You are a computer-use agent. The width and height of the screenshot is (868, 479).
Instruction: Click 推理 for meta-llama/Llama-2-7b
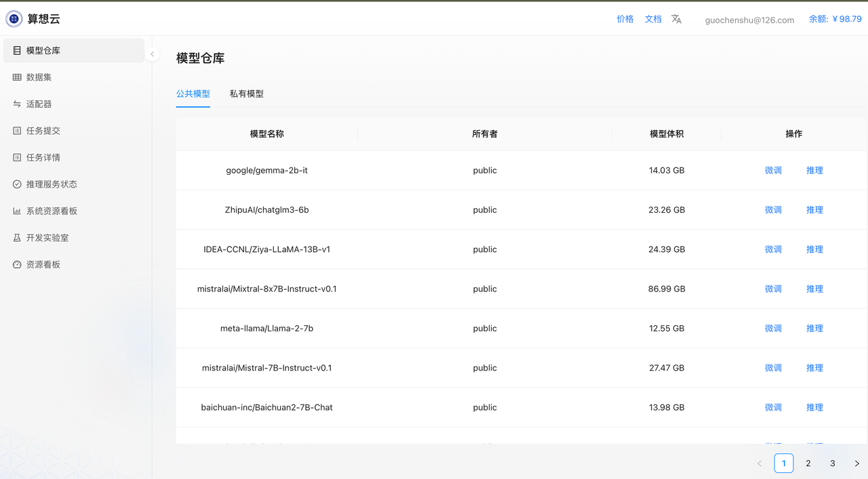click(814, 329)
